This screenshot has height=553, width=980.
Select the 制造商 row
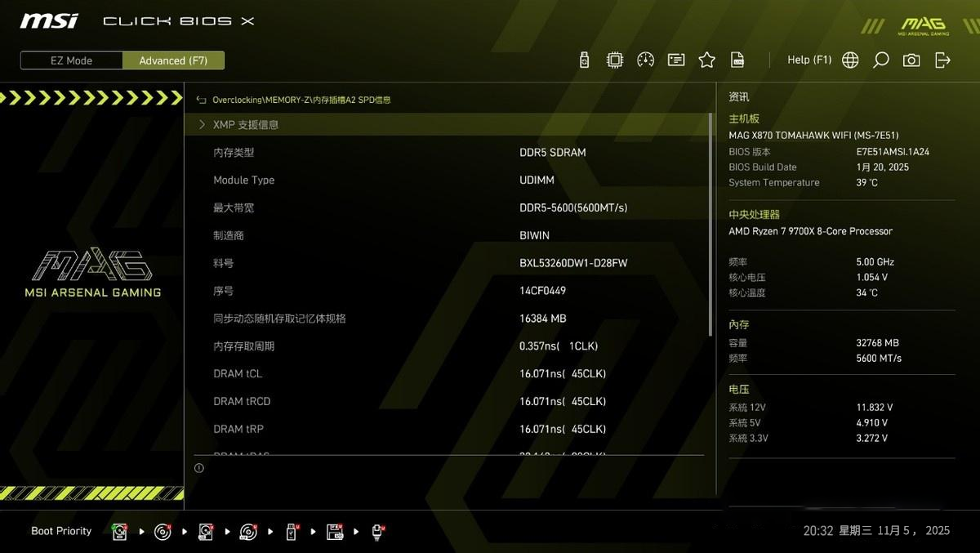pos(448,235)
